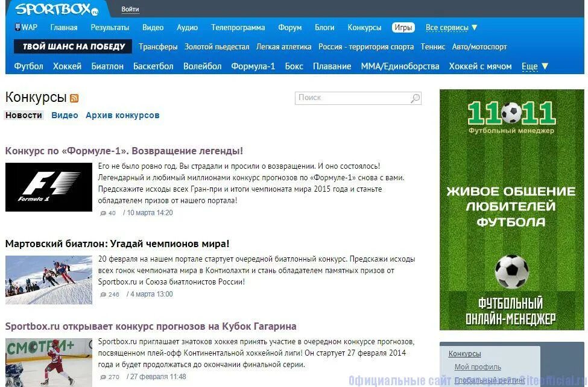This screenshot has width=588, height=387.
Task: Click comment count icon showing 270
Action: 103,377
